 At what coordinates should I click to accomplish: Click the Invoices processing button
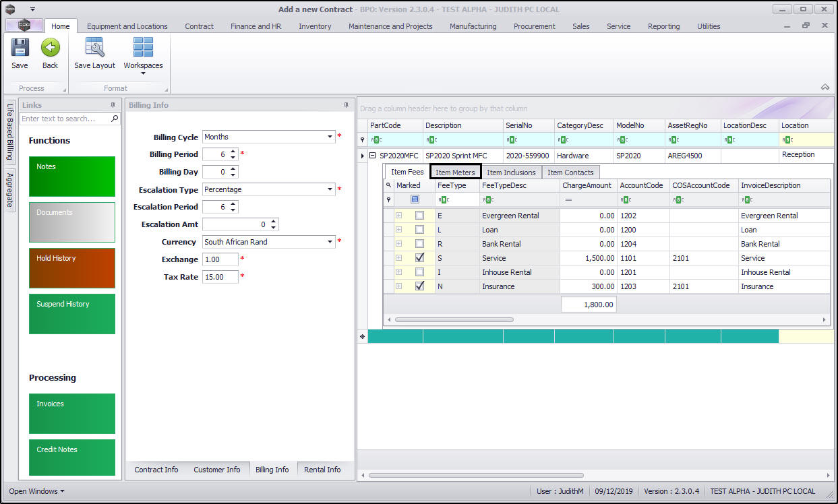(72, 414)
